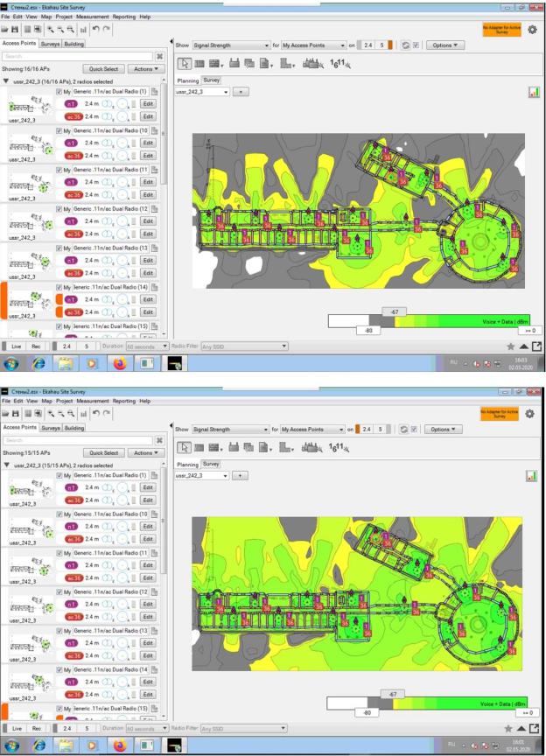The width and height of the screenshot is (546, 756).
Task: Open the Duration dropdown in top window
Action: [x=147, y=346]
